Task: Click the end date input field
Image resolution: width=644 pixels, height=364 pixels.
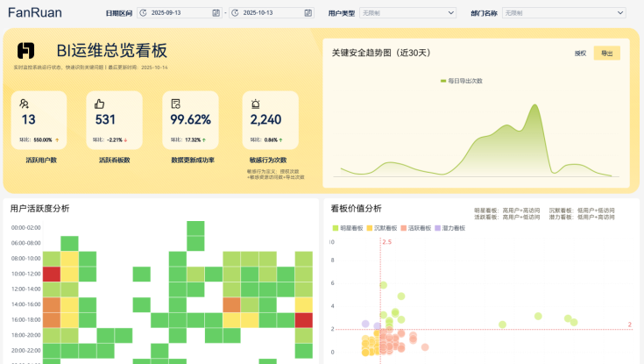Action: [265, 13]
